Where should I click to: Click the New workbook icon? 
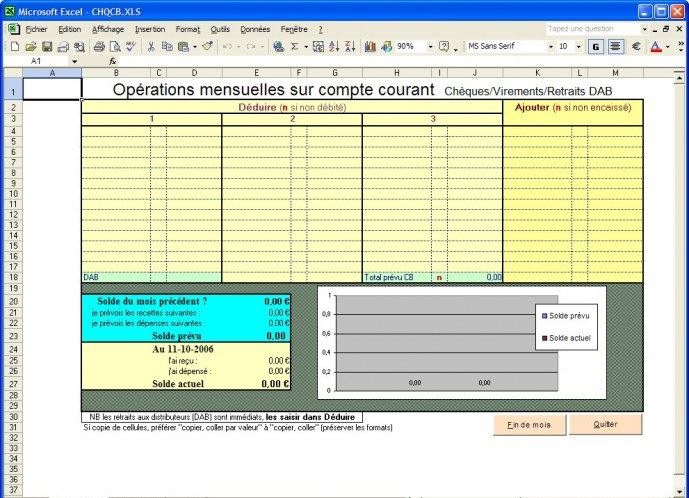pyautogui.click(x=15, y=46)
